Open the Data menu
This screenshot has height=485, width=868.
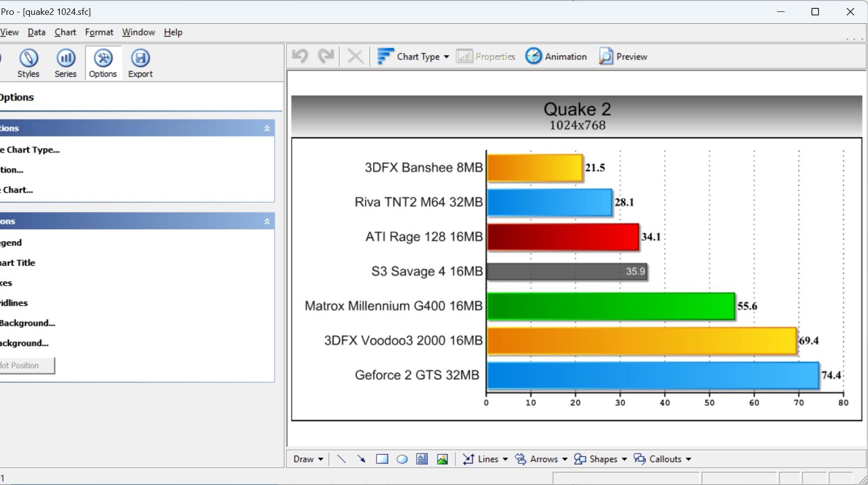36,32
